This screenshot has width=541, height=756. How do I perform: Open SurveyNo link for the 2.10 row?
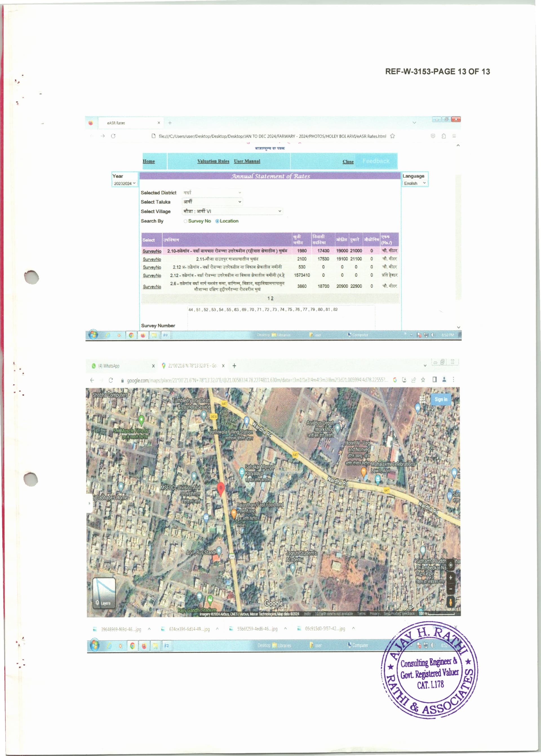[152, 251]
